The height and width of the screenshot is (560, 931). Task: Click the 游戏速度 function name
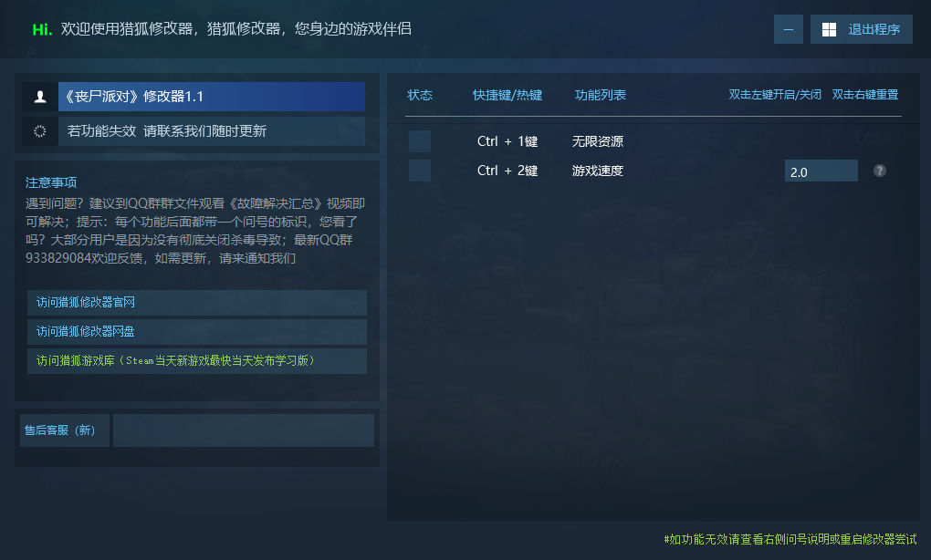tap(597, 171)
